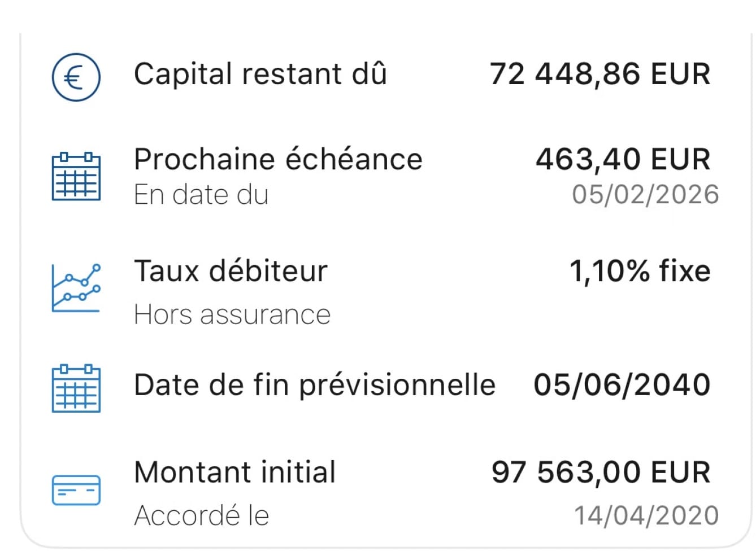Tap the 97 563,00 EUR initial amount

click(601, 472)
